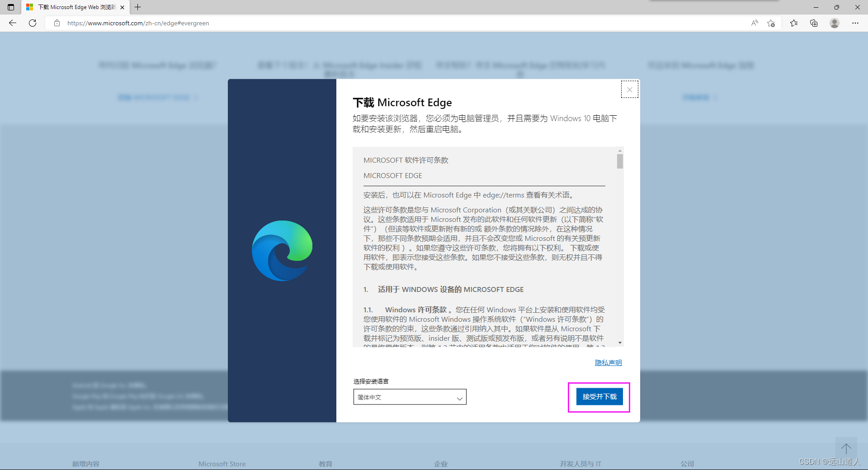Select the 下载 Microsoft Edge Web tab
This screenshot has height=470, width=868.
pos(75,7)
